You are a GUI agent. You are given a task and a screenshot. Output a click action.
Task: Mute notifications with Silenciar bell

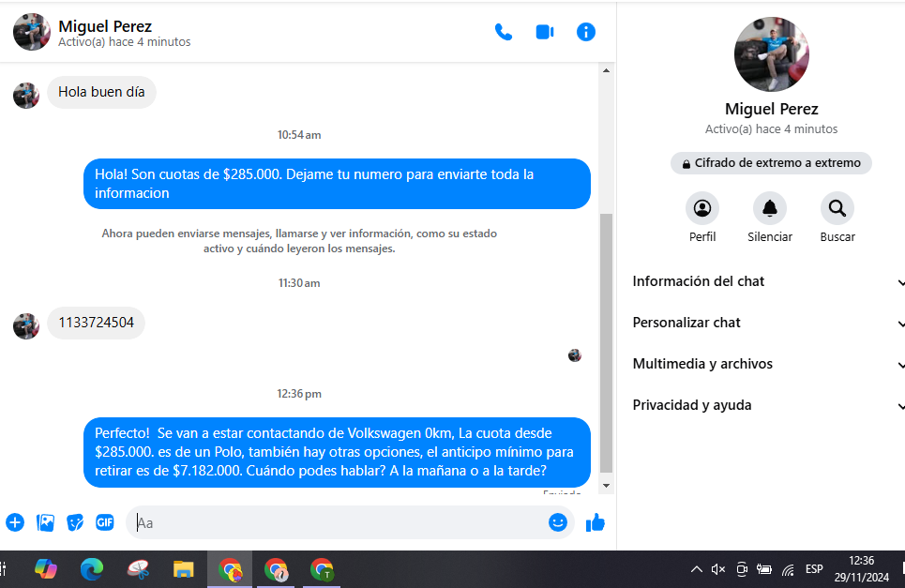[769, 208]
